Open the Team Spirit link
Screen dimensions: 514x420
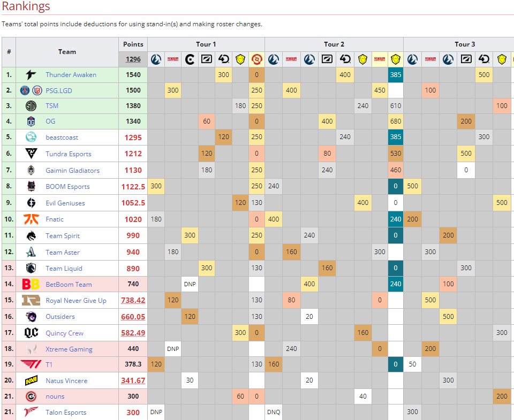(63, 236)
